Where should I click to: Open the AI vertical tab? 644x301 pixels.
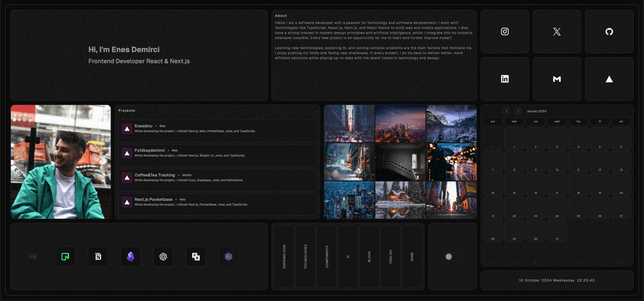[348, 257]
